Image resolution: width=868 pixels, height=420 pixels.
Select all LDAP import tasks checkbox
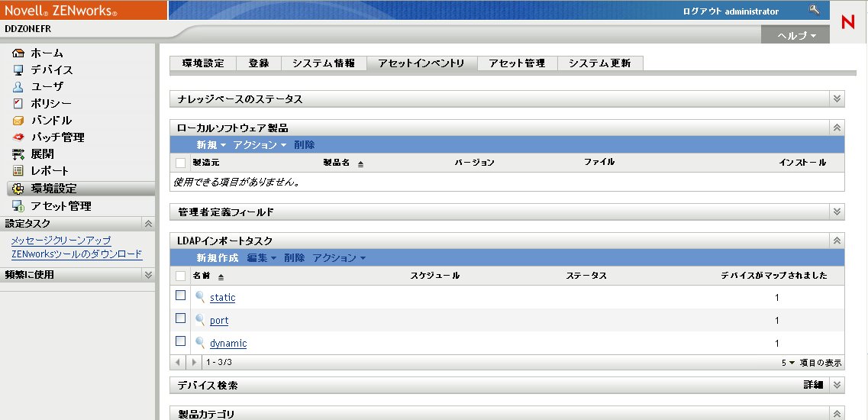pos(180,276)
